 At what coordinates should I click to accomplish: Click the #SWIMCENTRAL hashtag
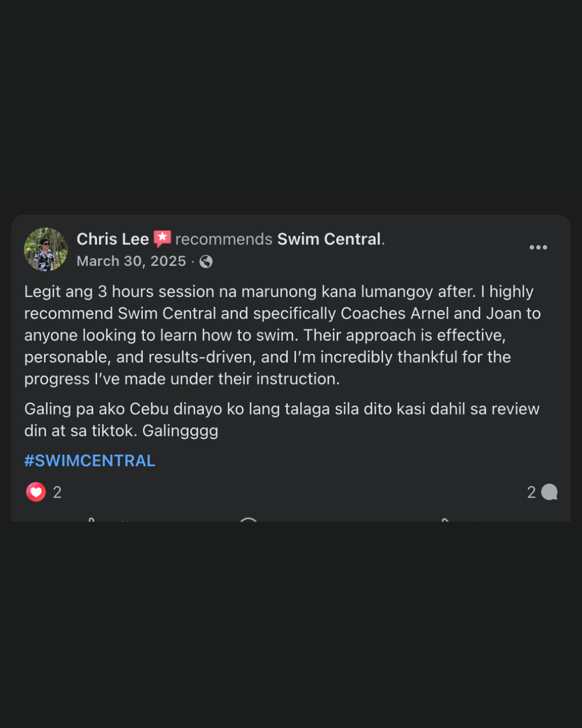click(x=89, y=461)
